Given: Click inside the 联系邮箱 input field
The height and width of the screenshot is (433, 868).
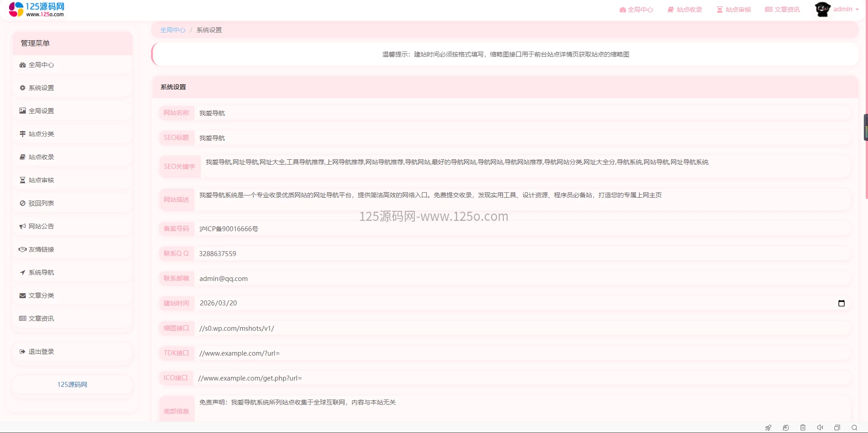Looking at the screenshot, I should coord(317,278).
